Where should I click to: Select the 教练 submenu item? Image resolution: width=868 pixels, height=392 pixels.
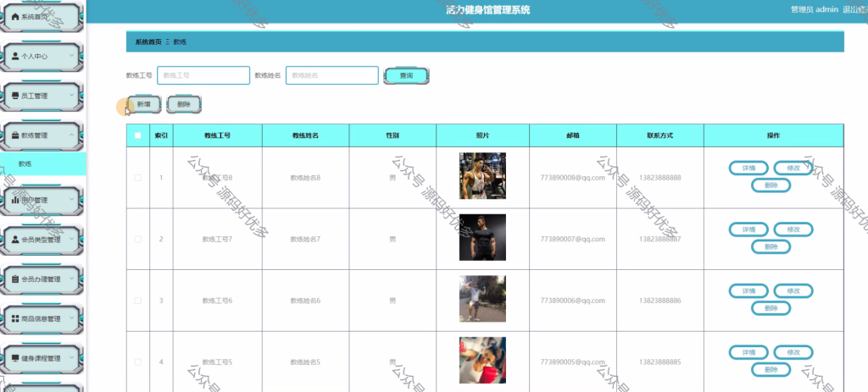coord(43,163)
